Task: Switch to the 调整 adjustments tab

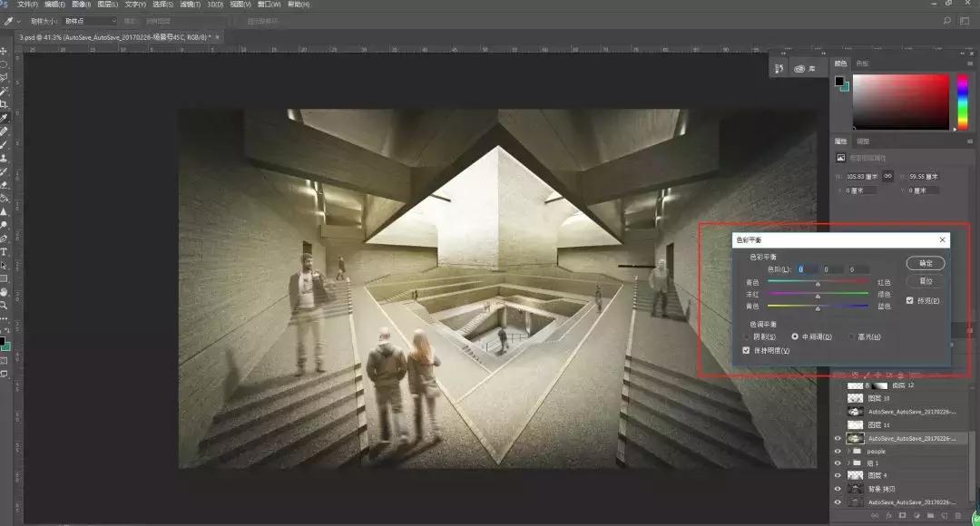Action: (863, 141)
